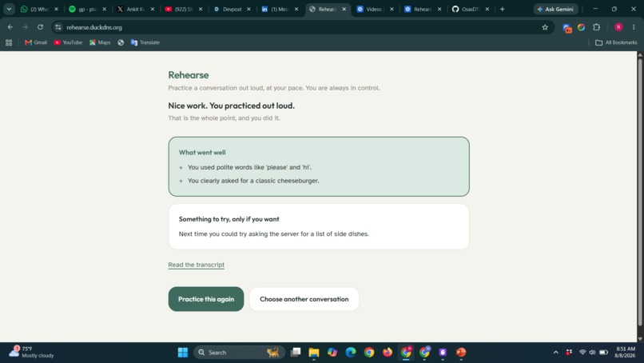Expand the tab search dropdown arrow

[9, 9]
